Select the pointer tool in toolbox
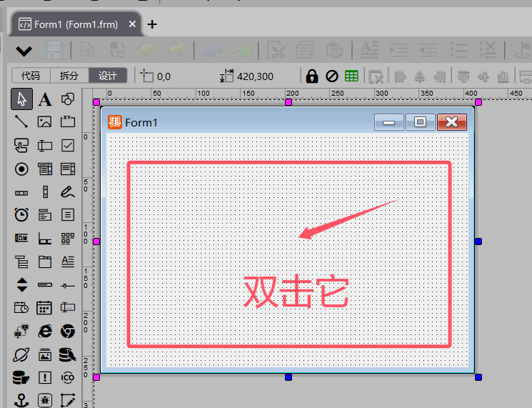The image size is (532, 408). 21,99
